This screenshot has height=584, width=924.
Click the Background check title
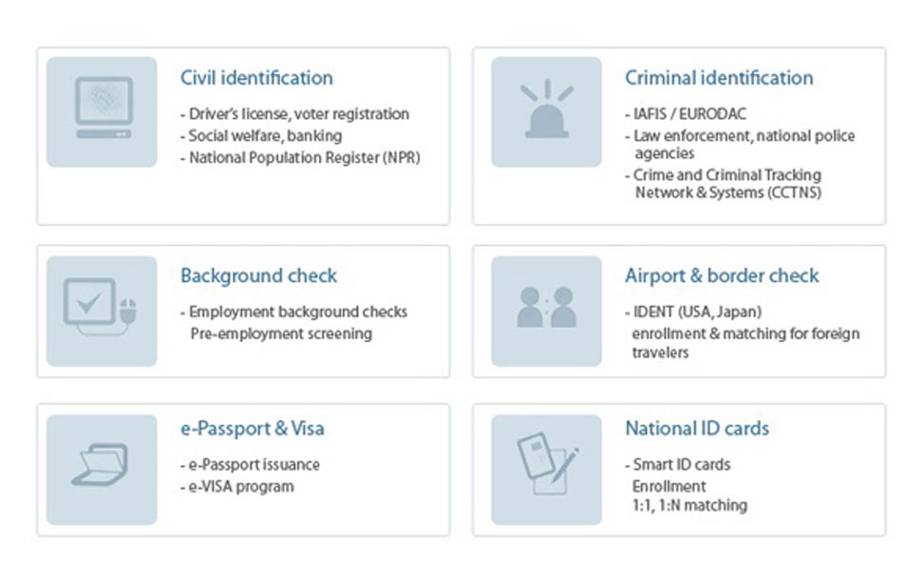258,275
